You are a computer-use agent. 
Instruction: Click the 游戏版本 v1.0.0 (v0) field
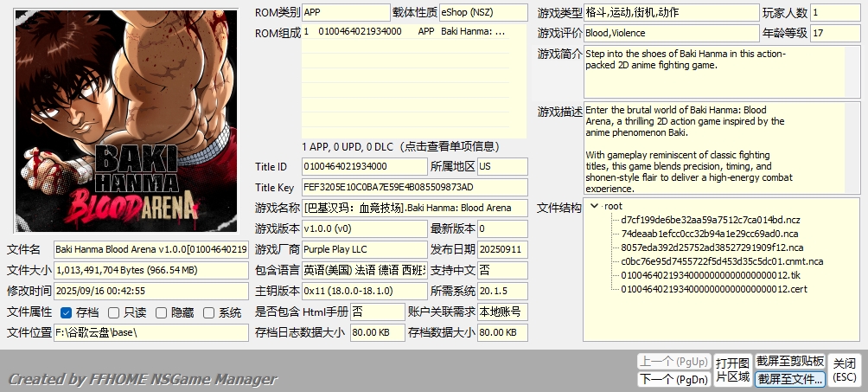tap(365, 228)
